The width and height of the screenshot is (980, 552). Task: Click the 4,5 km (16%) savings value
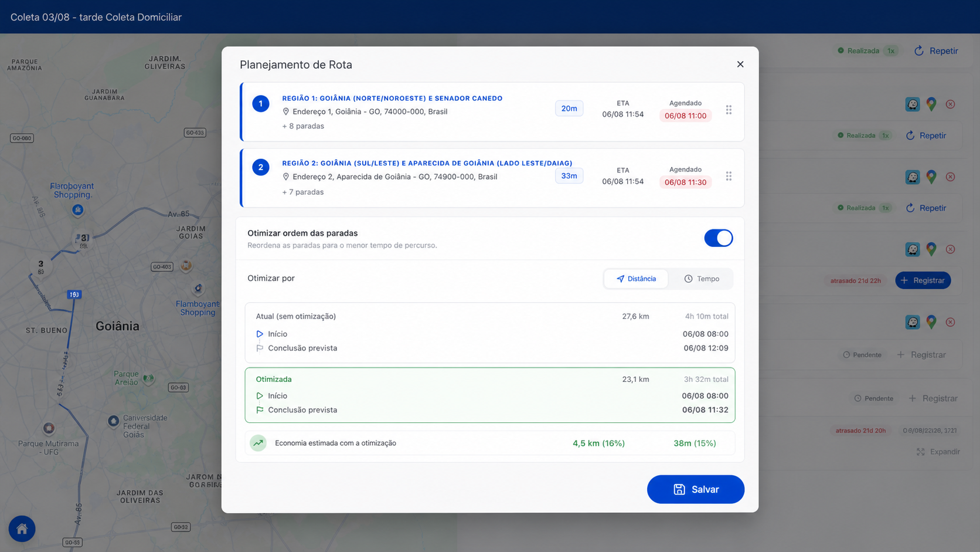598,443
